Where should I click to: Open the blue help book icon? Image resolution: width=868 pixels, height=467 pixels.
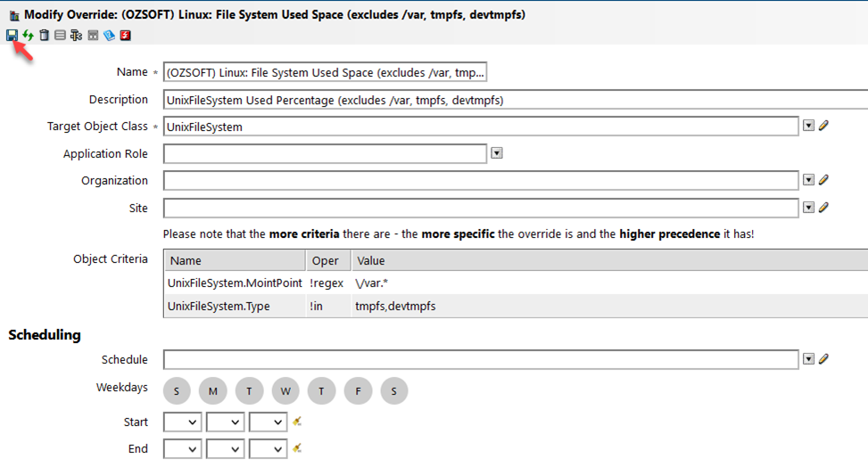[x=109, y=35]
